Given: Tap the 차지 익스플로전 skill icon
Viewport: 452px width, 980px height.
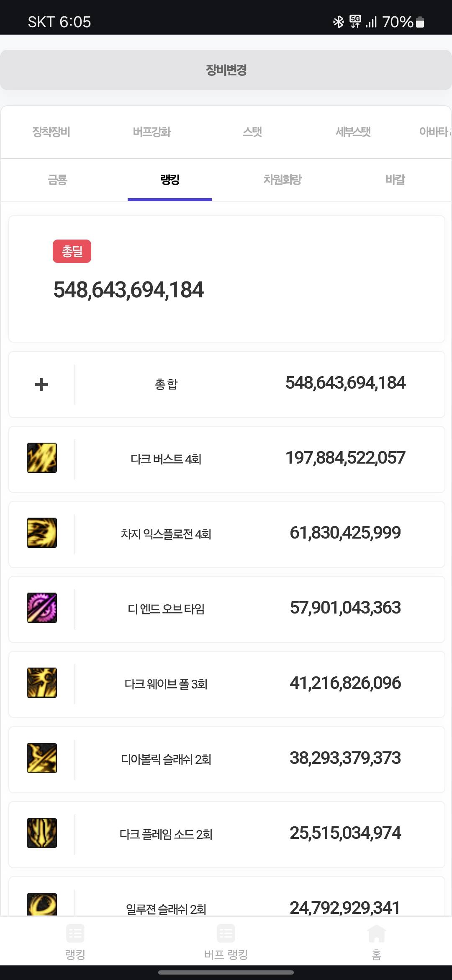Looking at the screenshot, I should tap(42, 533).
